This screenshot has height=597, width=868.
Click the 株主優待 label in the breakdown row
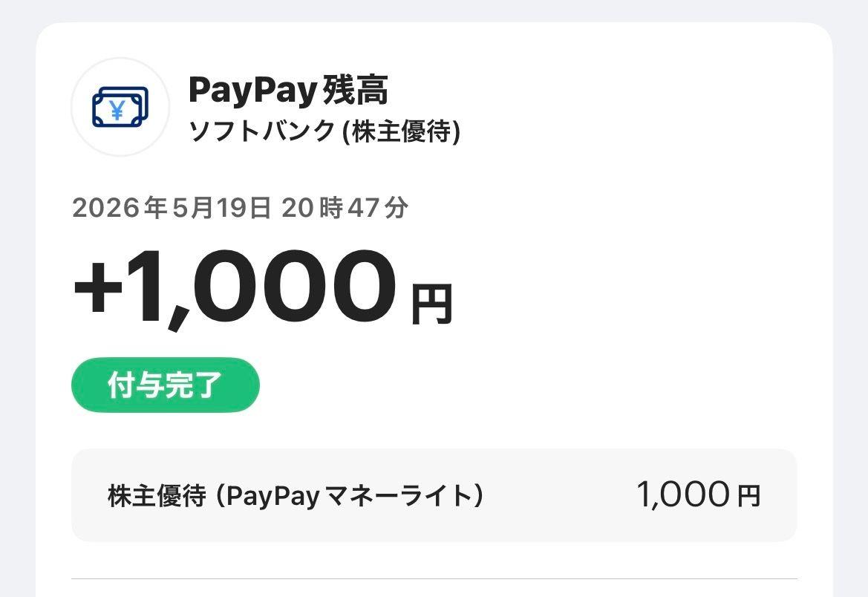click(157, 496)
